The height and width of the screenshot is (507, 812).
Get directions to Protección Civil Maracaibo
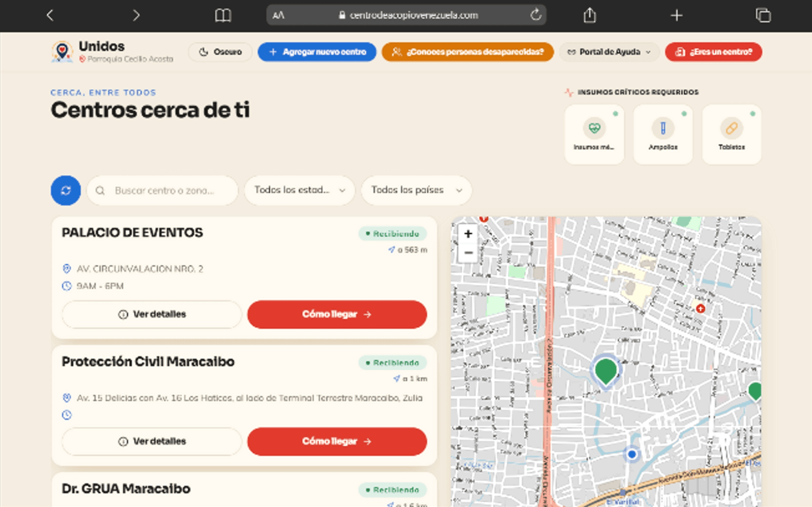[337, 441]
